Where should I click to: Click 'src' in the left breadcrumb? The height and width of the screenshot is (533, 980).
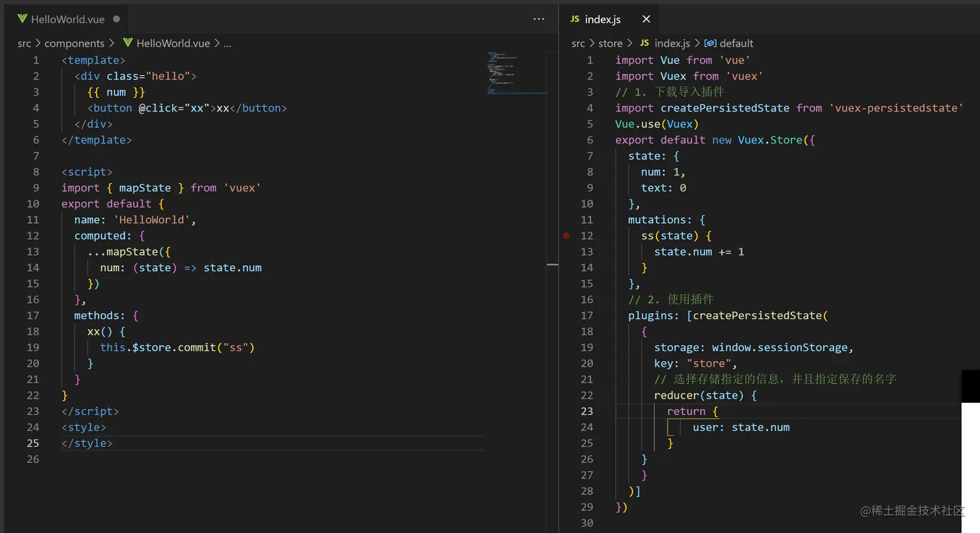click(24, 43)
